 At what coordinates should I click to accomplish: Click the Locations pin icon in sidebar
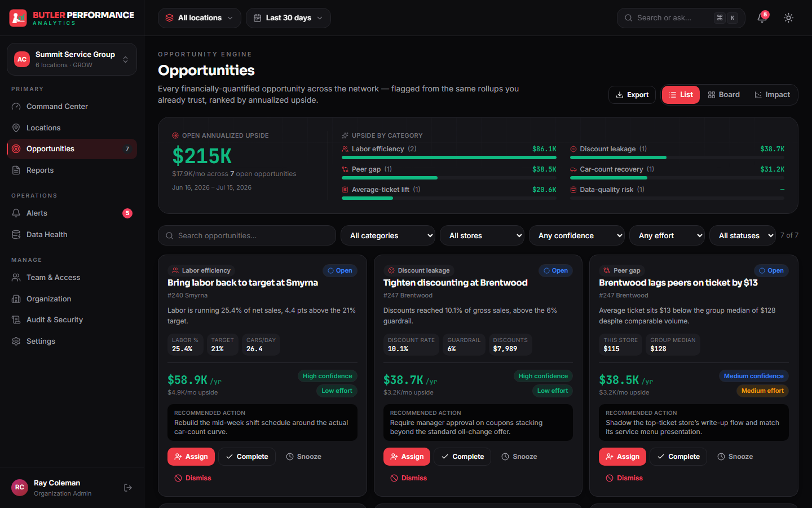pyautogui.click(x=16, y=128)
